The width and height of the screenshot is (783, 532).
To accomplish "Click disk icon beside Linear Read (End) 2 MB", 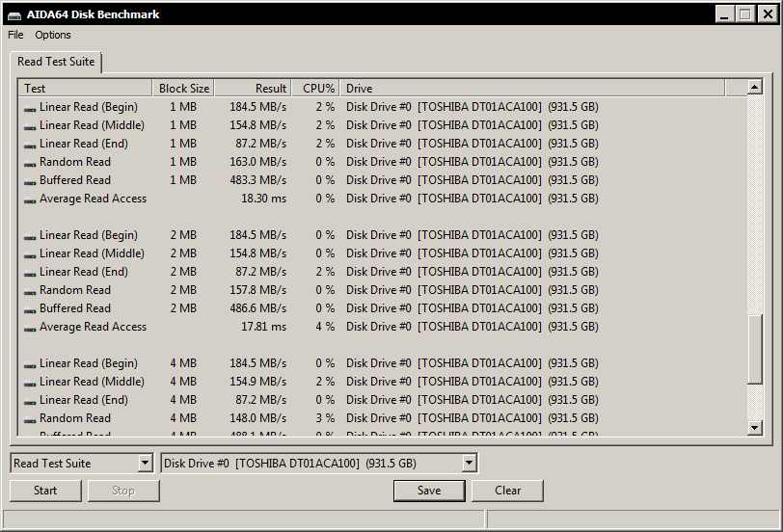I will [x=30, y=274].
